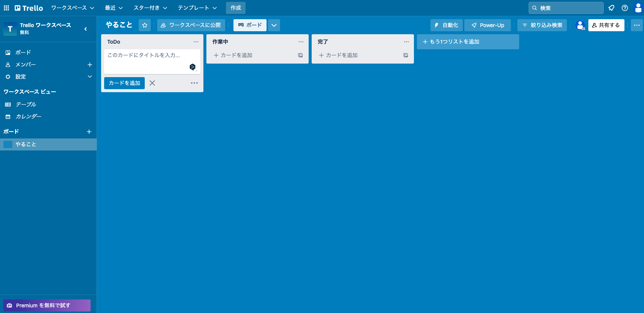Open ToDo list actions menu

[196, 42]
